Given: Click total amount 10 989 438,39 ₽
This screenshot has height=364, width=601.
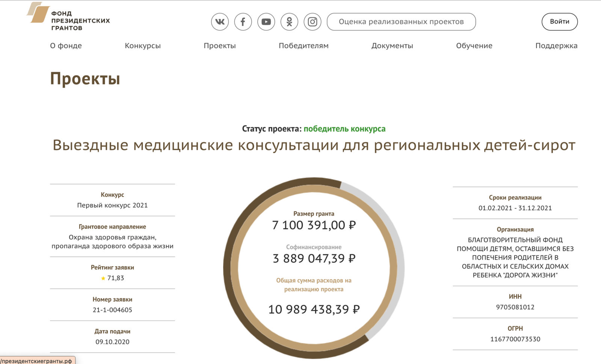Looking at the screenshot, I should [314, 310].
